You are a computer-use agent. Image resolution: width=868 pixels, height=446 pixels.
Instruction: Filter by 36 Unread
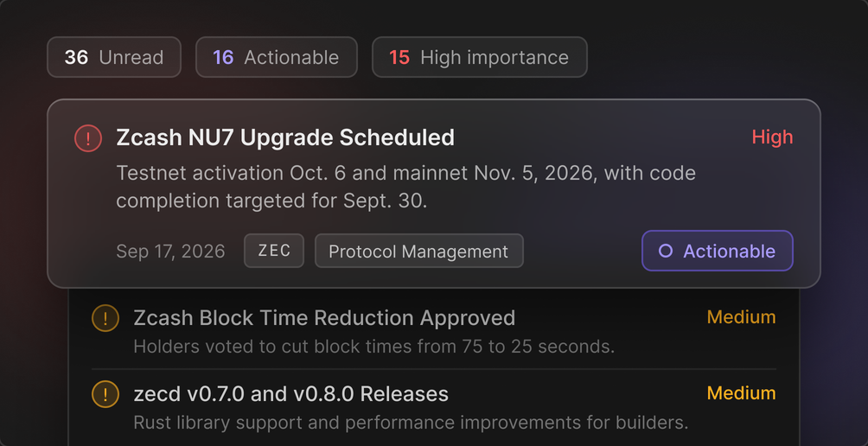point(114,57)
